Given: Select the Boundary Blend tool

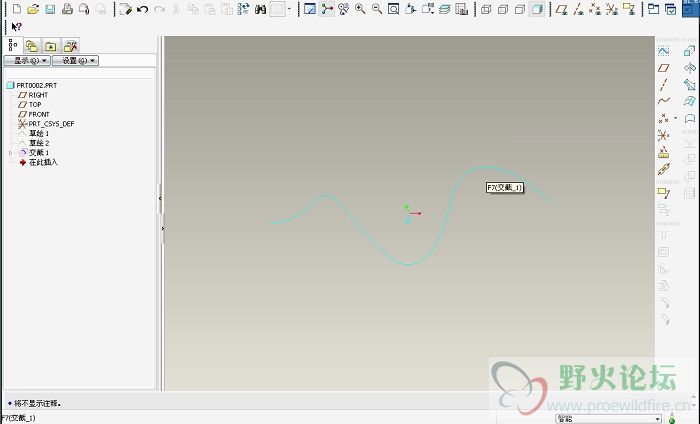Looking at the screenshot, I should pyautogui.click(x=689, y=101).
